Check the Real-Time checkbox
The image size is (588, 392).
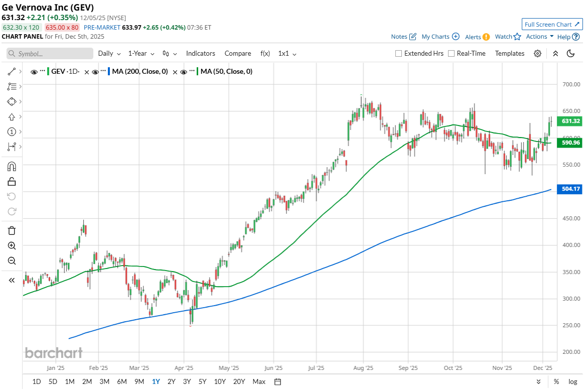pos(451,53)
